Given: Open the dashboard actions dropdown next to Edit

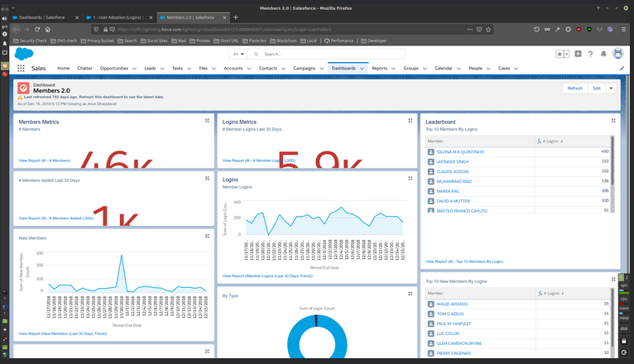Looking at the screenshot, I should pos(611,89).
